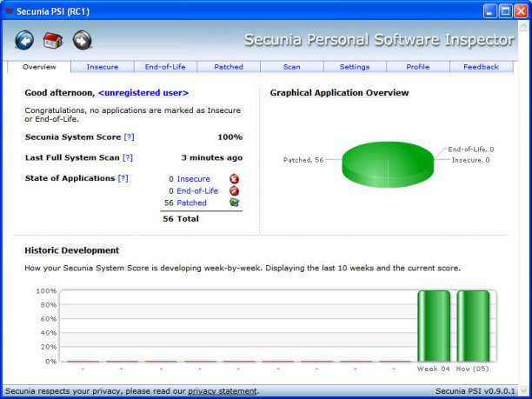Click the red End-of-Life status icon

pos(234,191)
